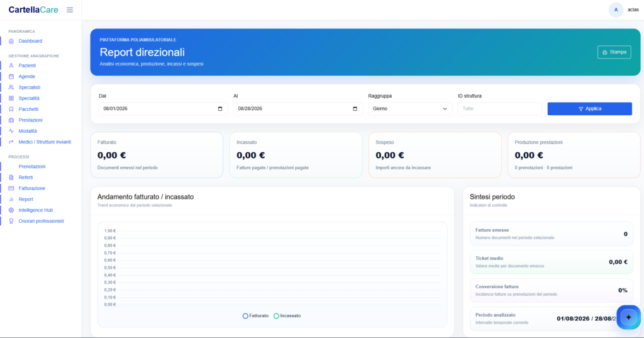
Task: Open Referti in sidebar
Action: 25,177
